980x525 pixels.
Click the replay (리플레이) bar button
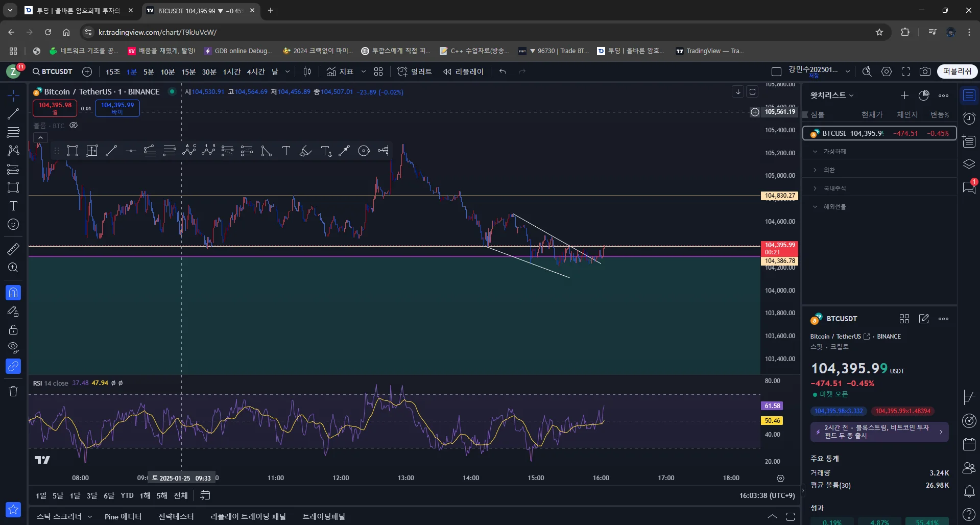coord(463,71)
